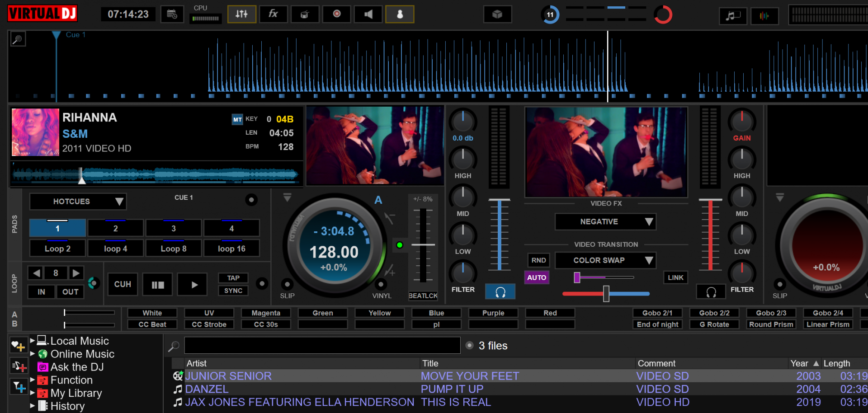Halve loop with left arrow

coord(37,273)
